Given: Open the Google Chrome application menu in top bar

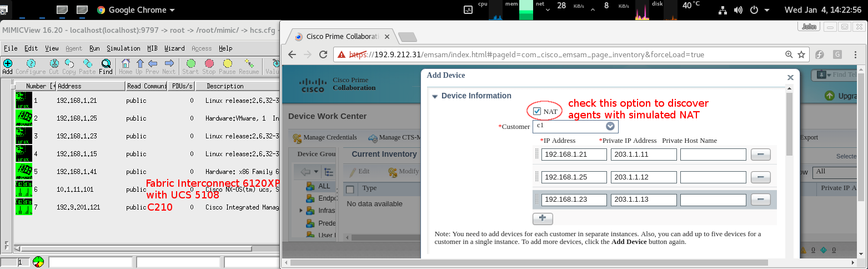Looking at the screenshot, I should pyautogui.click(x=136, y=9).
